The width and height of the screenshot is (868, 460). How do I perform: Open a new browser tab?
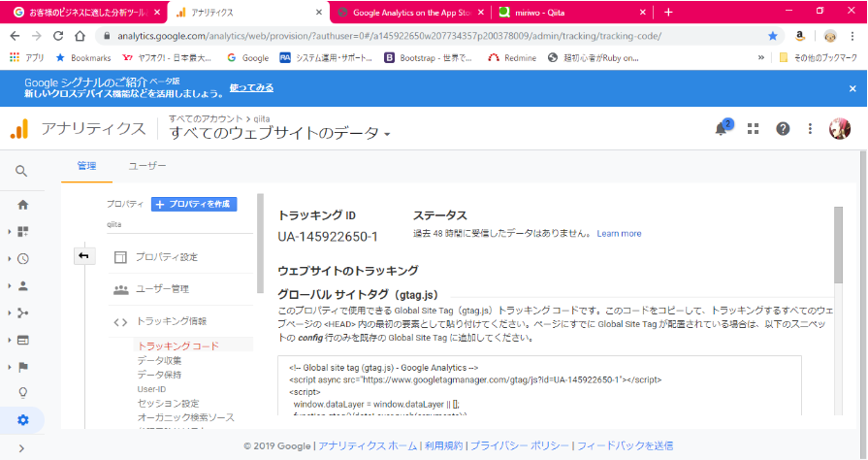[x=668, y=13]
